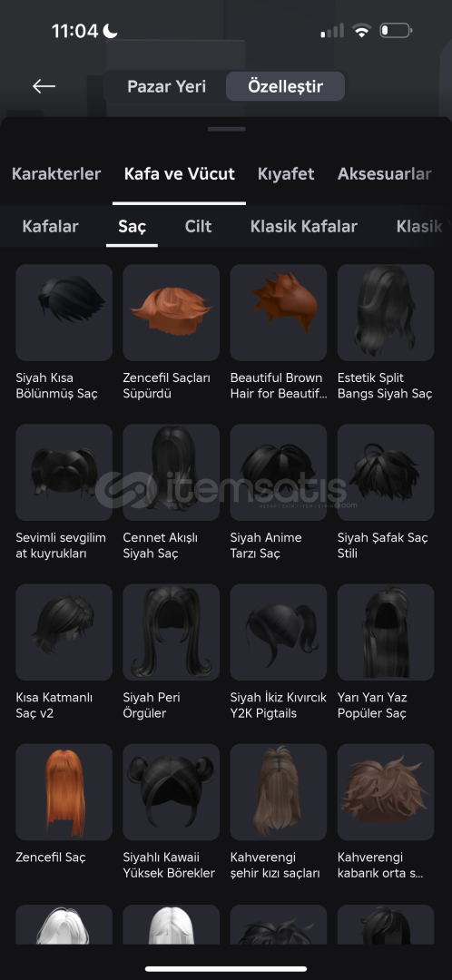Screen dimensions: 452x980
Task: Choose Siyah Anime Tarzı Saç item
Action: point(279,473)
